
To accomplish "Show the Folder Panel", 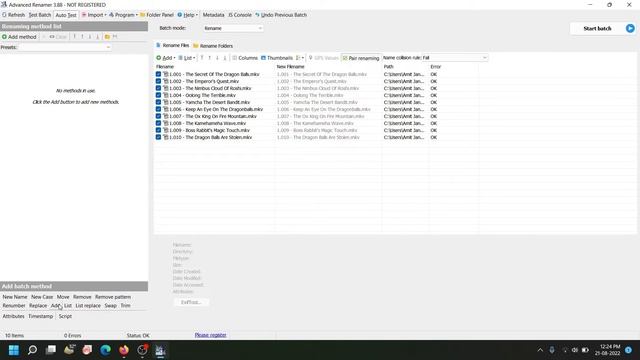I will pyautogui.click(x=157, y=15).
